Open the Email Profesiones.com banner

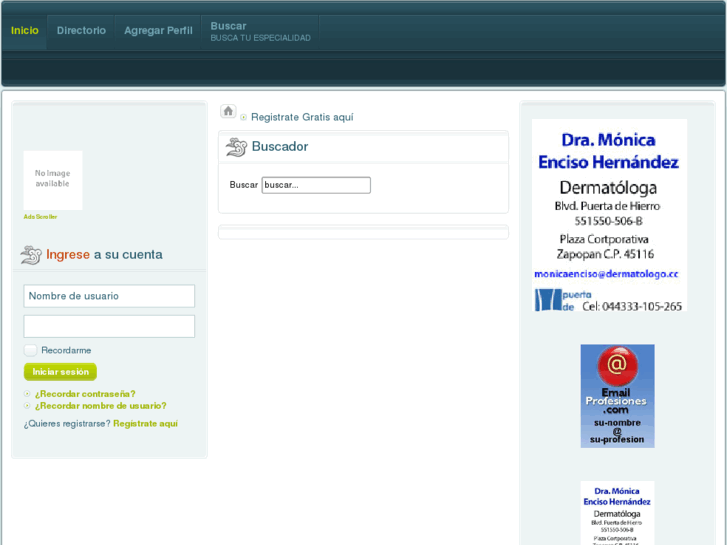618,396
